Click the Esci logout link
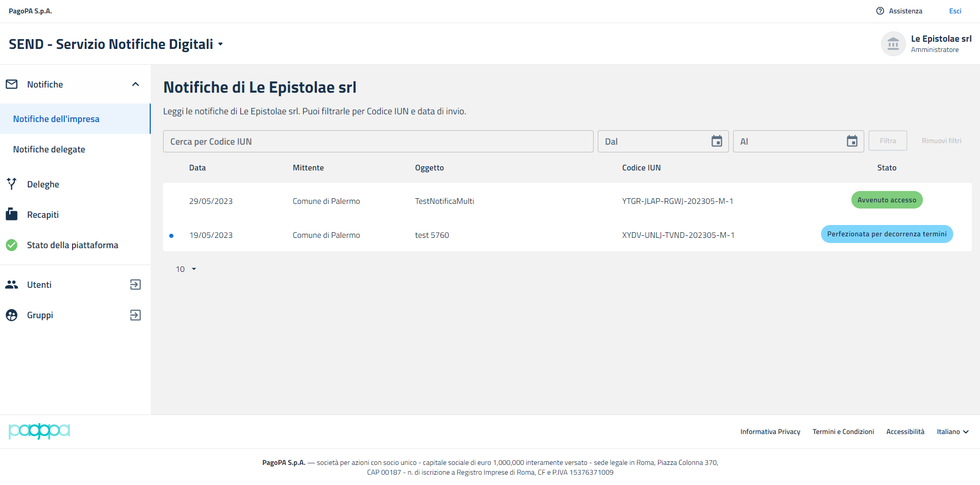The width and height of the screenshot is (980, 485). coord(955,11)
